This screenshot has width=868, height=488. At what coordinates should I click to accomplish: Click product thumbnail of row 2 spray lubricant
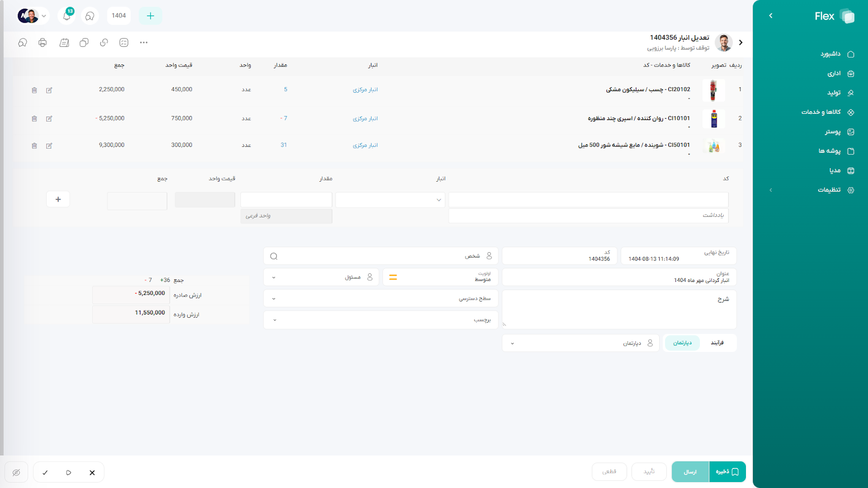[713, 118]
